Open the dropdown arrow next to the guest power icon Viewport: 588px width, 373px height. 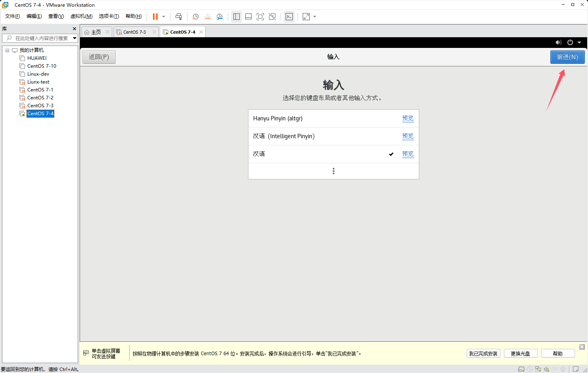(x=579, y=42)
